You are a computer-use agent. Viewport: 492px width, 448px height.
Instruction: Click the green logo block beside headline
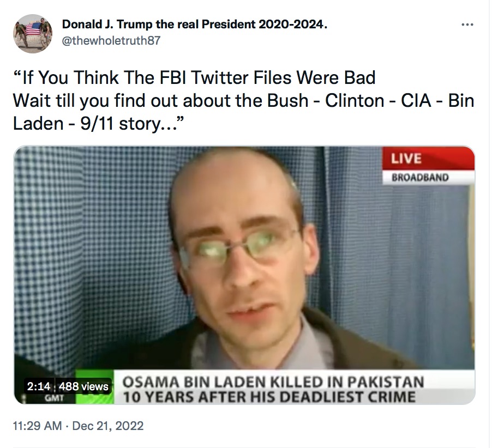click(x=94, y=386)
